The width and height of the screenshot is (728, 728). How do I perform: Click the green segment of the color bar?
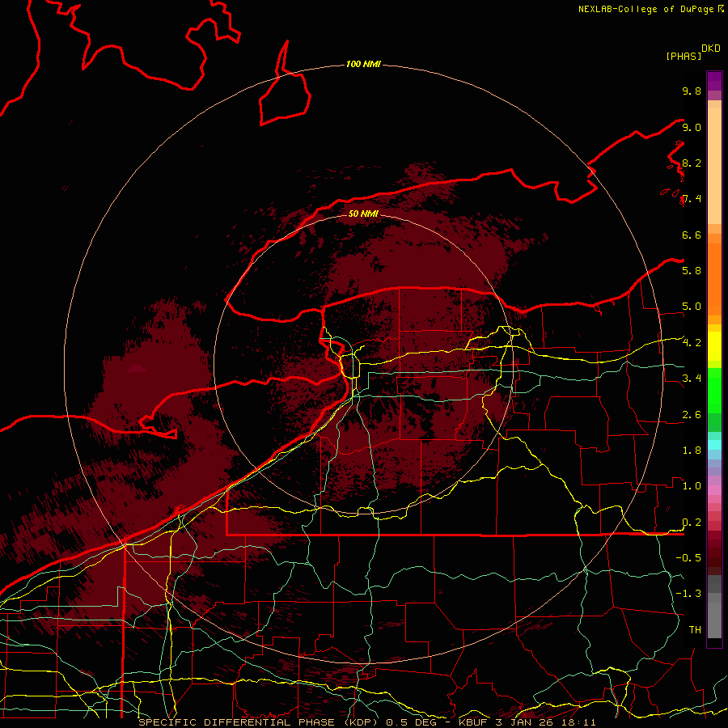(x=714, y=390)
